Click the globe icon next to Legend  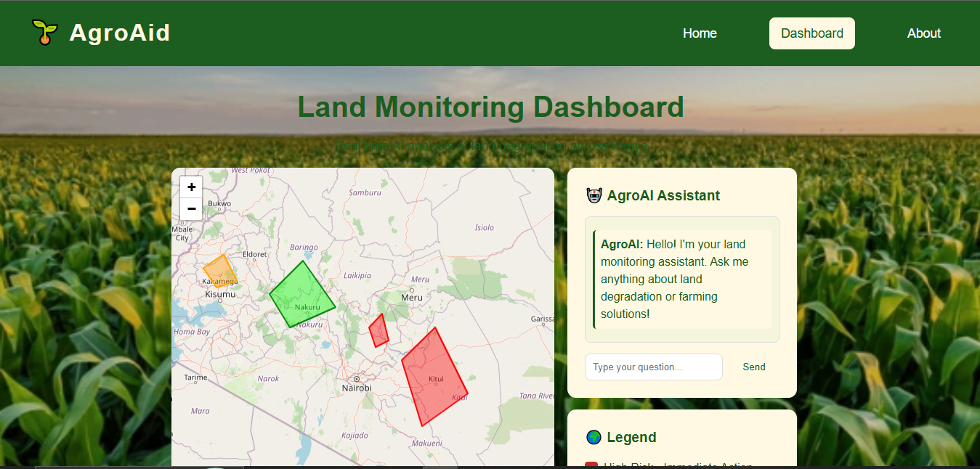594,437
